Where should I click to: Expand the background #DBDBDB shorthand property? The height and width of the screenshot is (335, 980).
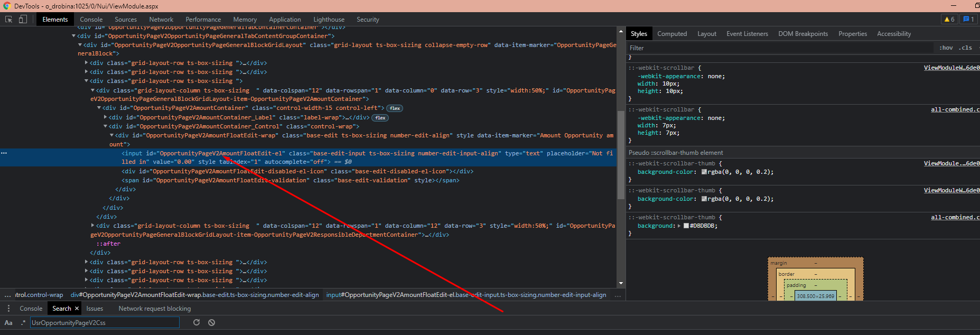pos(679,226)
